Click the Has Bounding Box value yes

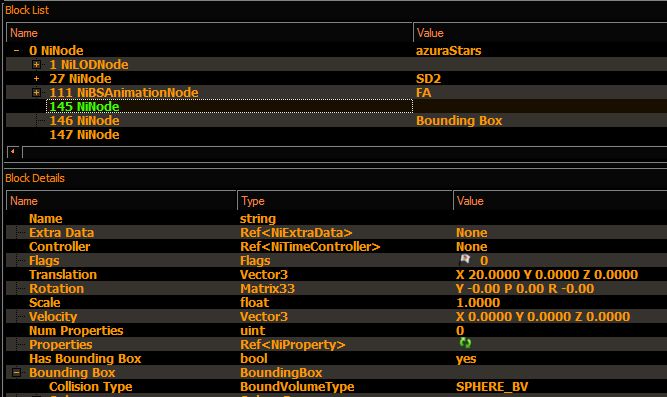coord(466,359)
